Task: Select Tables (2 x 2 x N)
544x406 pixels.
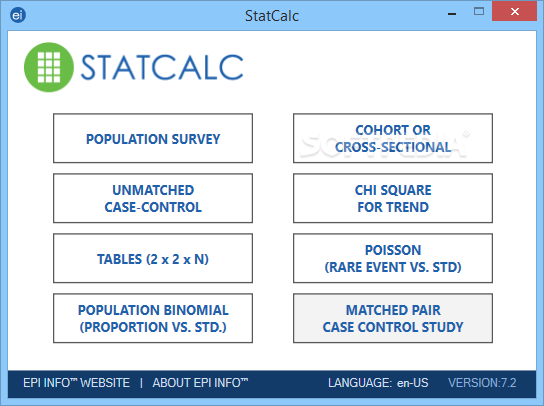Action: [153, 258]
